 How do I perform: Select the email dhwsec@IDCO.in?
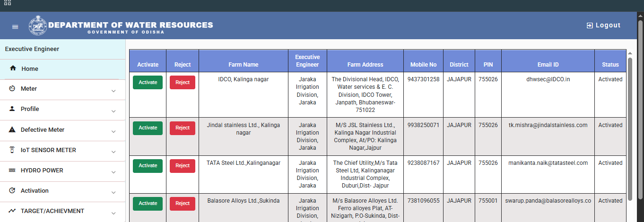click(x=548, y=79)
